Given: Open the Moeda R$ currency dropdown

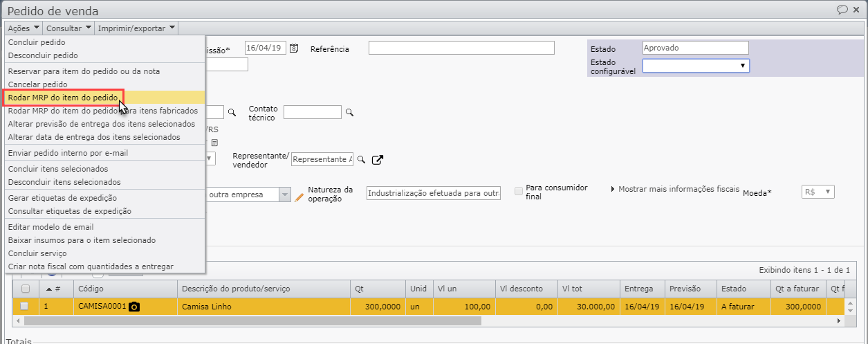Looking at the screenshot, I should [818, 192].
